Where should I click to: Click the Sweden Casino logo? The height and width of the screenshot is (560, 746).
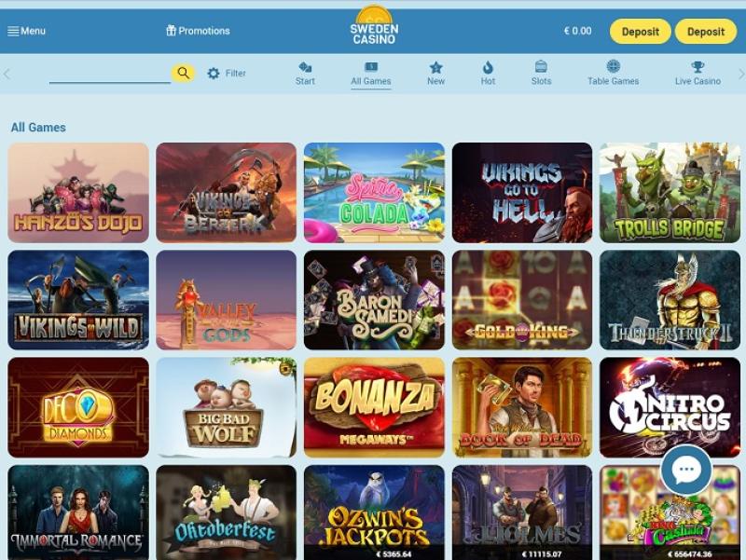click(374, 26)
